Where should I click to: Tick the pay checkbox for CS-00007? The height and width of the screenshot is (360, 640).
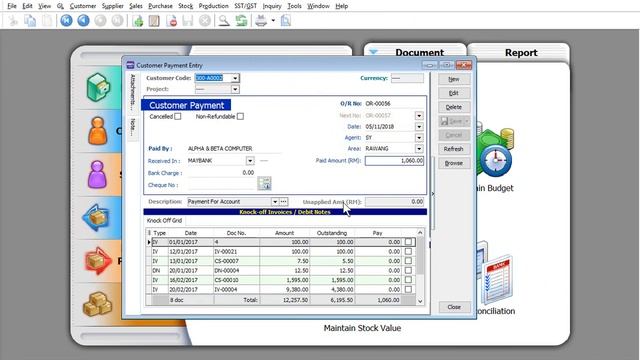[x=408, y=261]
